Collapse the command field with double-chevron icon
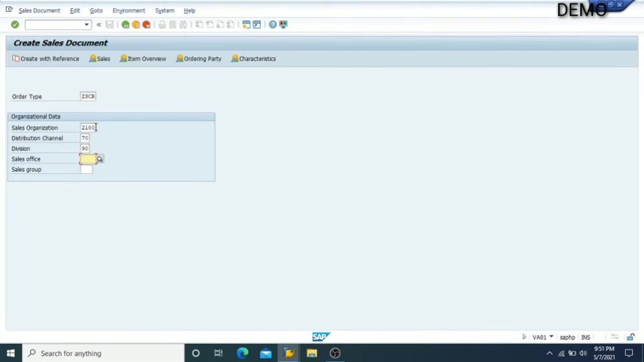Image resolution: width=644 pixels, height=362 pixels. (99, 25)
